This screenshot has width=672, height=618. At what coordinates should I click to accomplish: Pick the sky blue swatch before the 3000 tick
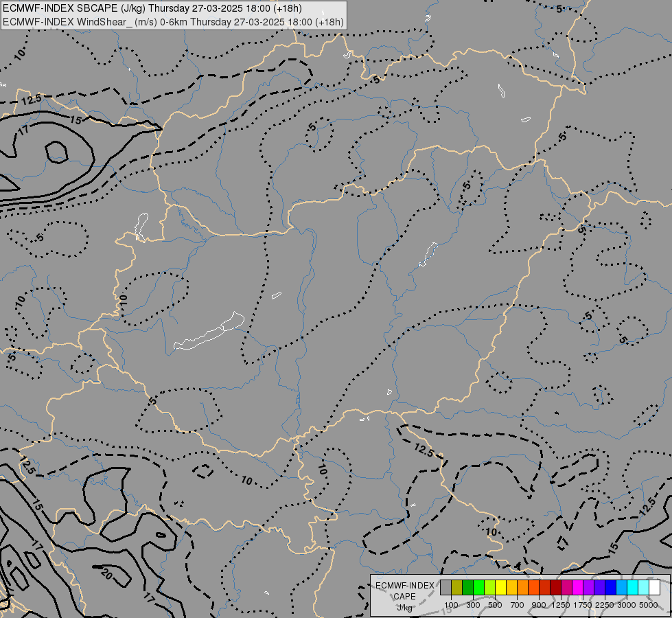click(x=621, y=588)
